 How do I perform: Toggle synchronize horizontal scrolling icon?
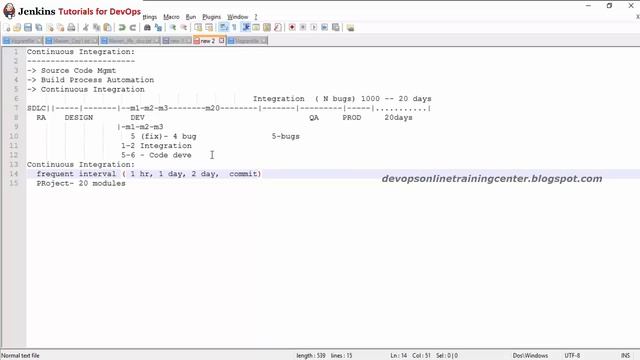(x=209, y=28)
